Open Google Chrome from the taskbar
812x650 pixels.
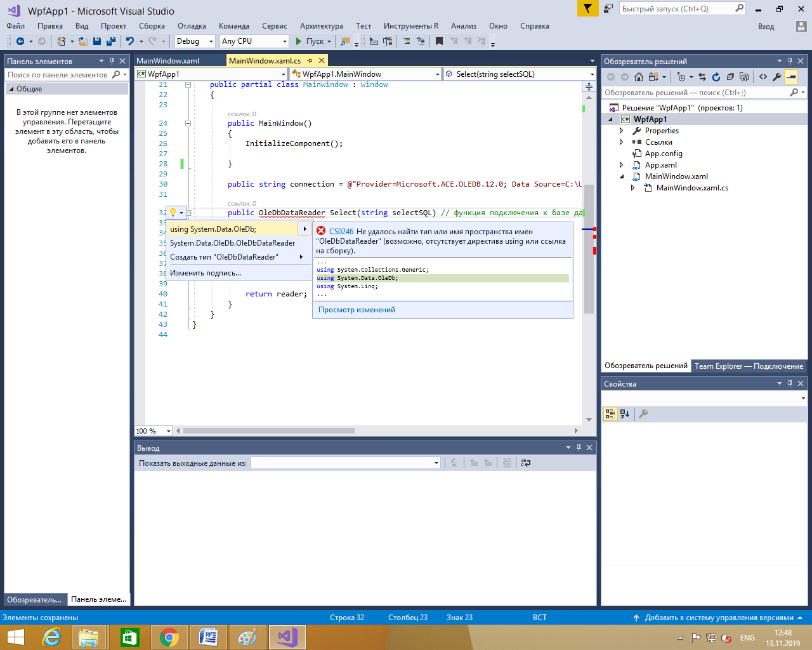click(x=169, y=637)
